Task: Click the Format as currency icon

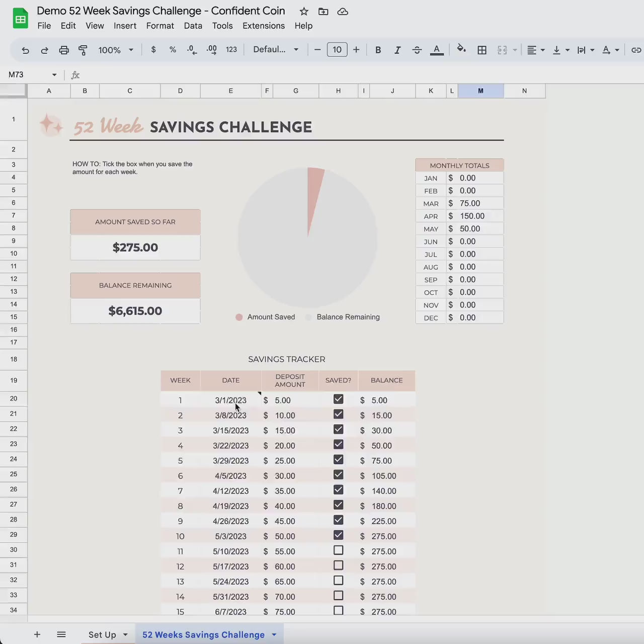Action: pyautogui.click(x=153, y=50)
